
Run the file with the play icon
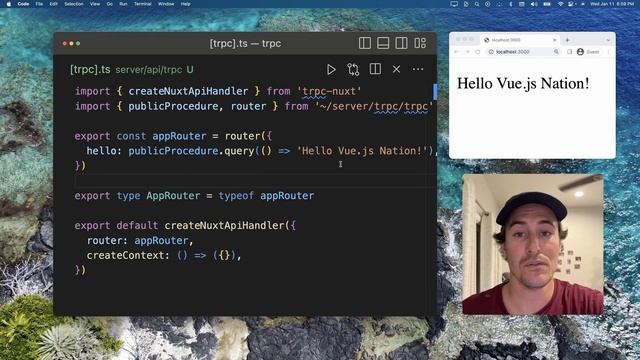[x=331, y=69]
